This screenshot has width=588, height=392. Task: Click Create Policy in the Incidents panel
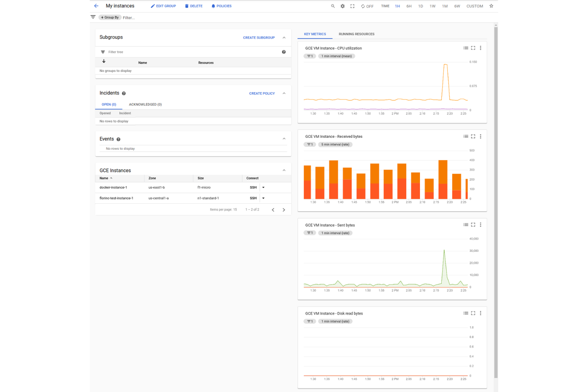click(262, 93)
